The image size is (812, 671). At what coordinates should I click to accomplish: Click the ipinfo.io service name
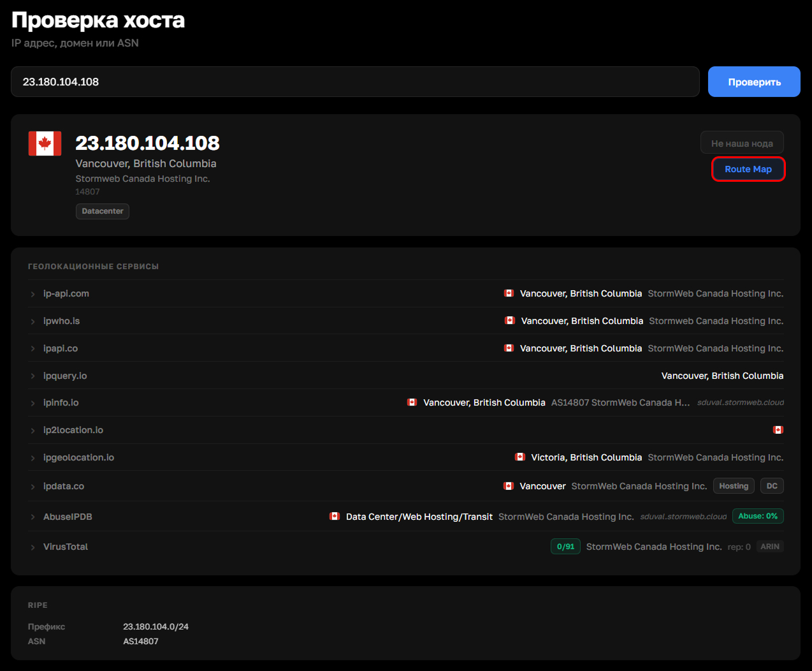tap(61, 402)
